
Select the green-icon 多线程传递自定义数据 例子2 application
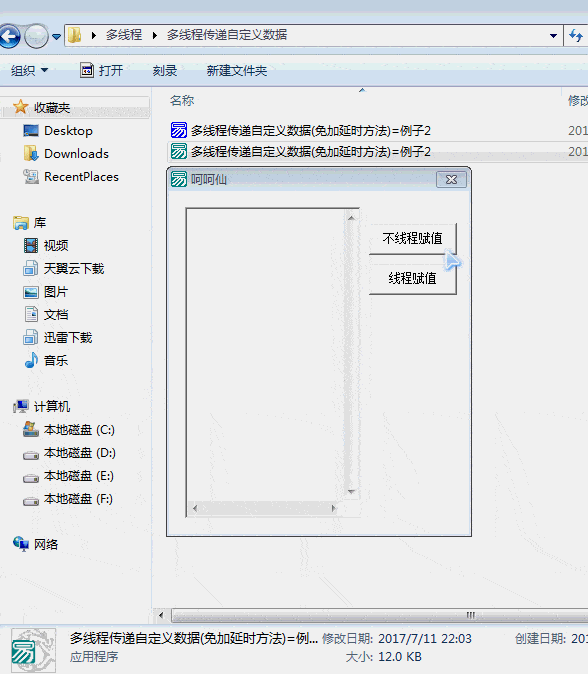[301, 151]
